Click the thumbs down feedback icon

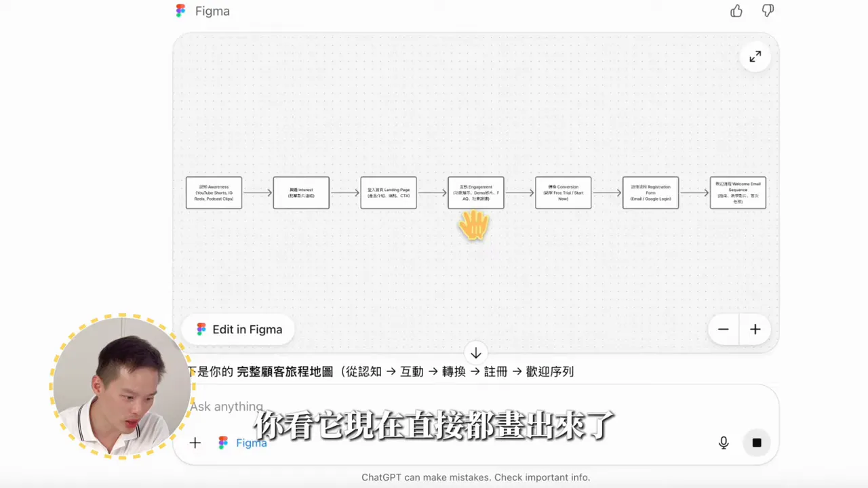768,11
